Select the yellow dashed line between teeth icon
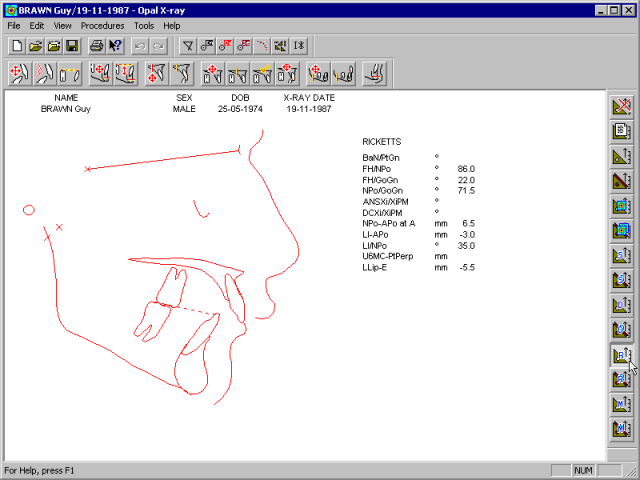Image resolution: width=640 pixels, height=480 pixels. point(69,73)
